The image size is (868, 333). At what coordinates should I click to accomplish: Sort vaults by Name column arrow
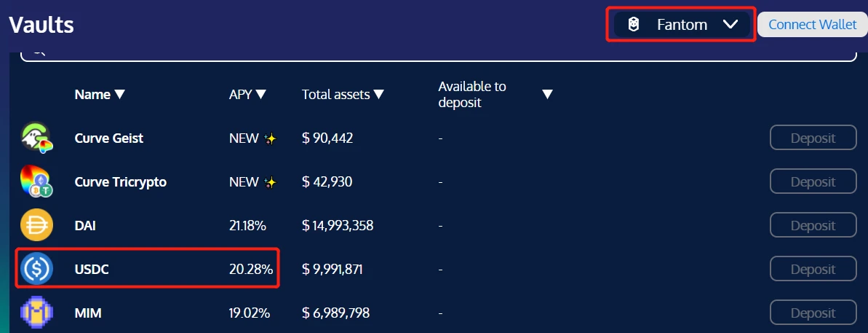tap(119, 95)
